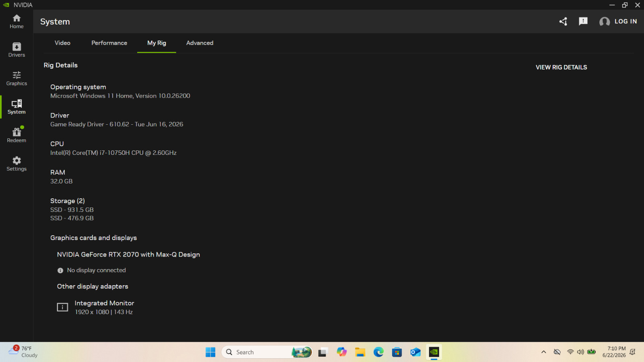The height and width of the screenshot is (362, 644).
Task: Open Microsoft Store from the taskbar
Action: pos(397,352)
